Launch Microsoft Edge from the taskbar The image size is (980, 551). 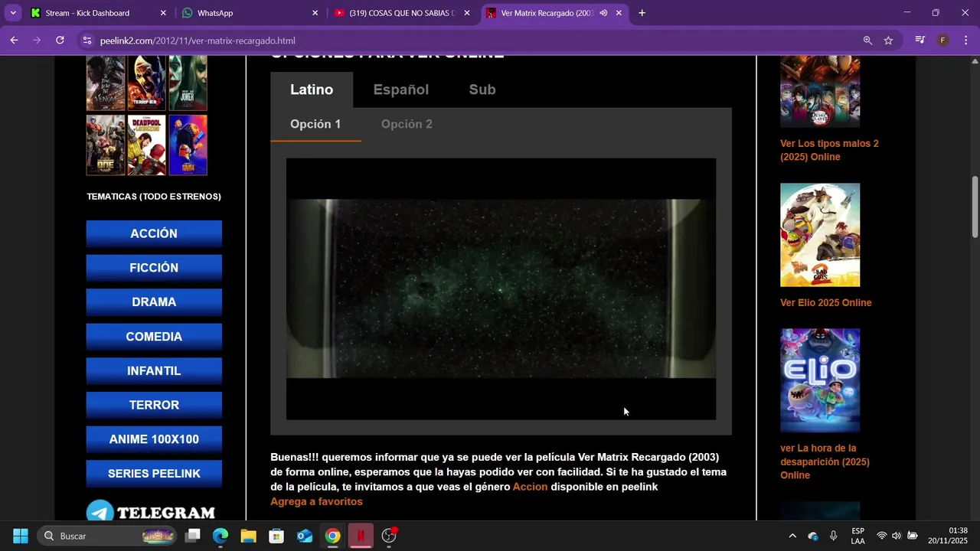point(220,536)
